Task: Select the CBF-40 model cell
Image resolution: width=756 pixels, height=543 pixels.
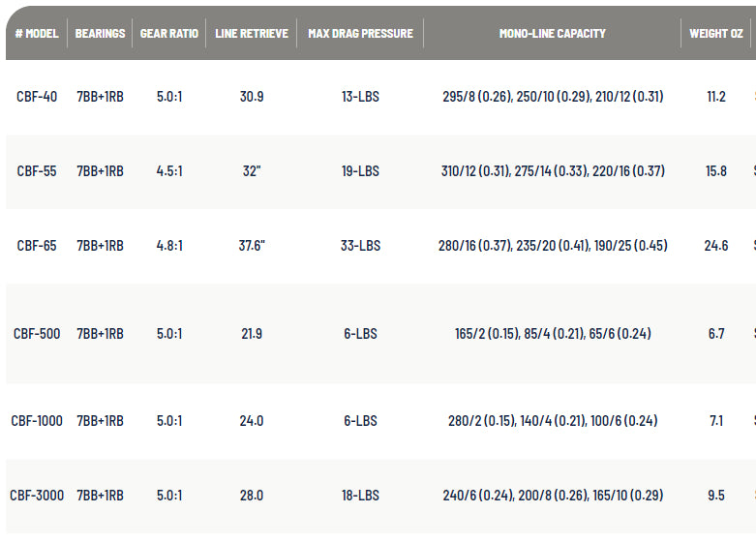Action: pyautogui.click(x=37, y=97)
